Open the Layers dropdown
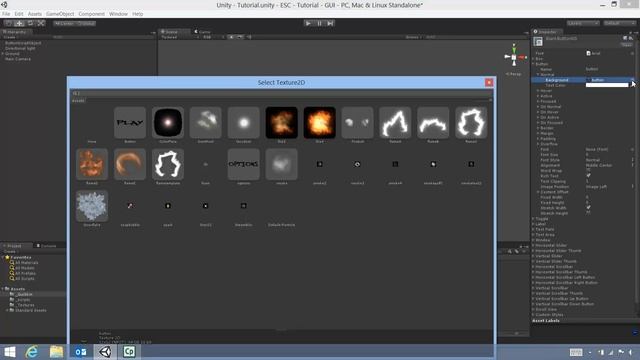The height and width of the screenshot is (360, 640). pyautogui.click(x=583, y=23)
